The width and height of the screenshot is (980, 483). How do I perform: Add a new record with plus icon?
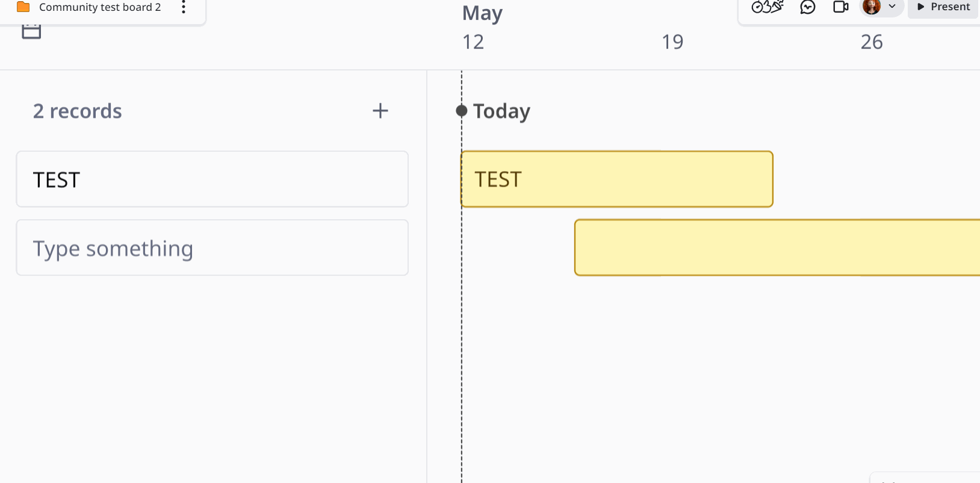tap(380, 111)
